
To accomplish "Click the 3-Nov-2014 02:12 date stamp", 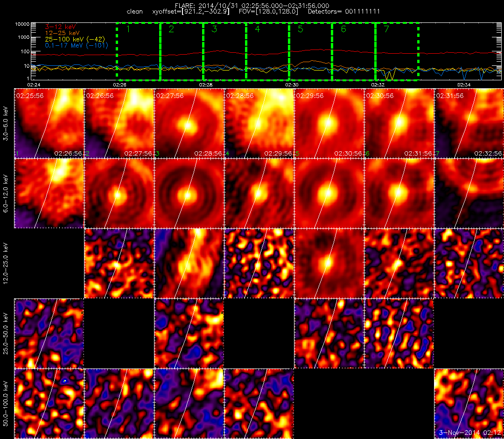I will [470, 432].
